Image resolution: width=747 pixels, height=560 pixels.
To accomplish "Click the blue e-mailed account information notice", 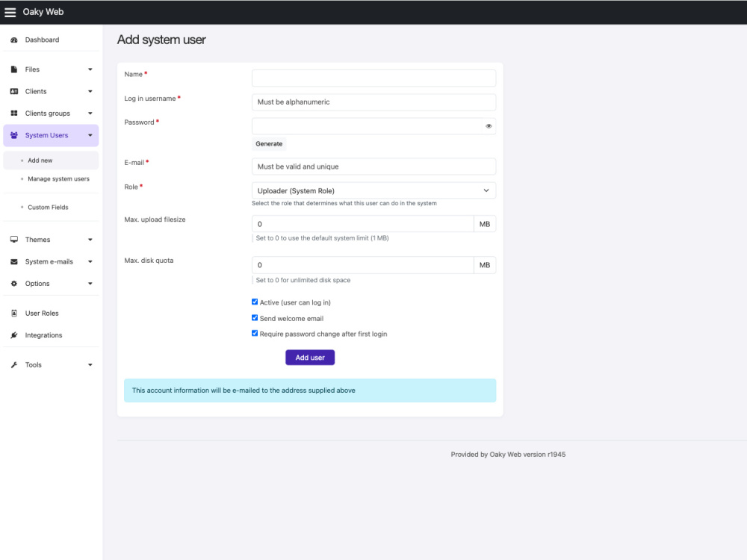I will pos(310,391).
